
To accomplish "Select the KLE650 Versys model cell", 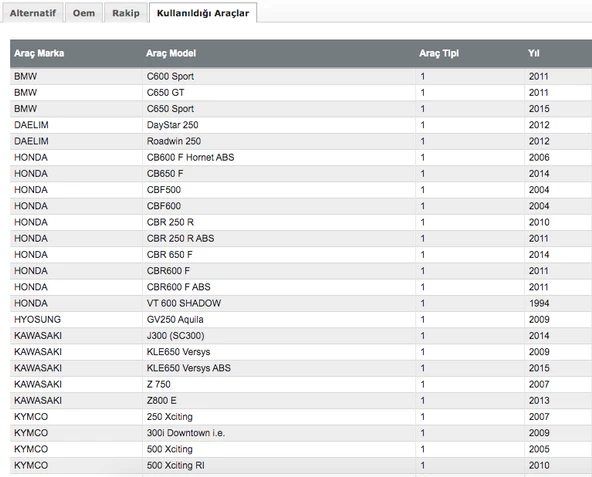I will click(x=279, y=352).
